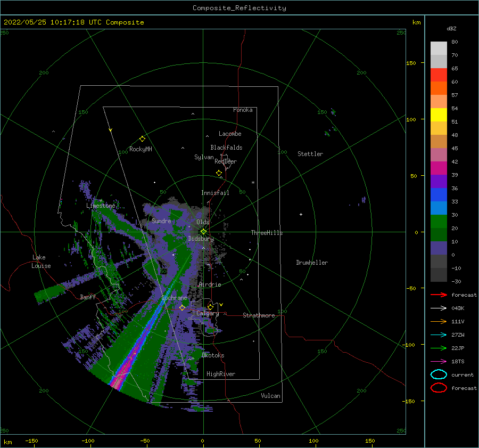Image resolution: width=479 pixels, height=448 pixels.
Task: Click the HighRiver label
Action: point(221,374)
